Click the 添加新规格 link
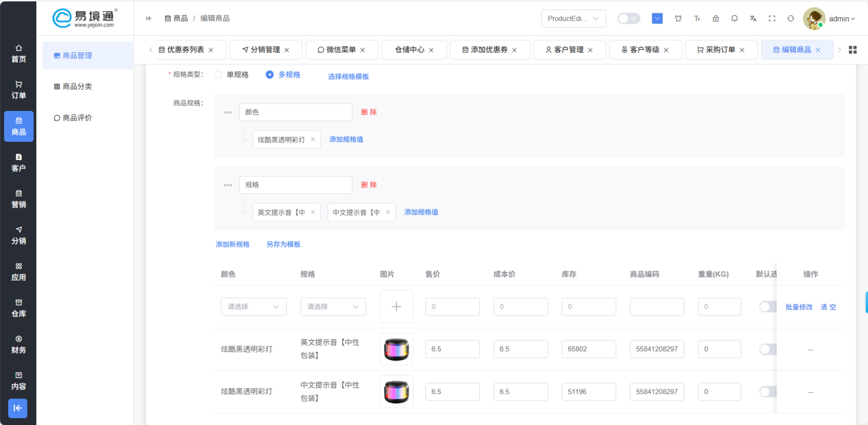This screenshot has width=868, height=425. point(233,244)
